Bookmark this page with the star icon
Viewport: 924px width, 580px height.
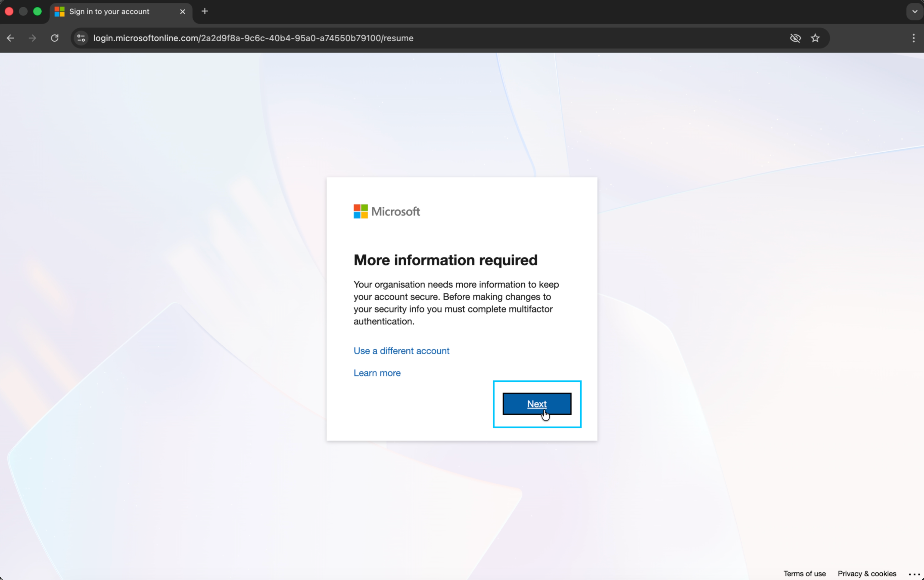tap(815, 38)
